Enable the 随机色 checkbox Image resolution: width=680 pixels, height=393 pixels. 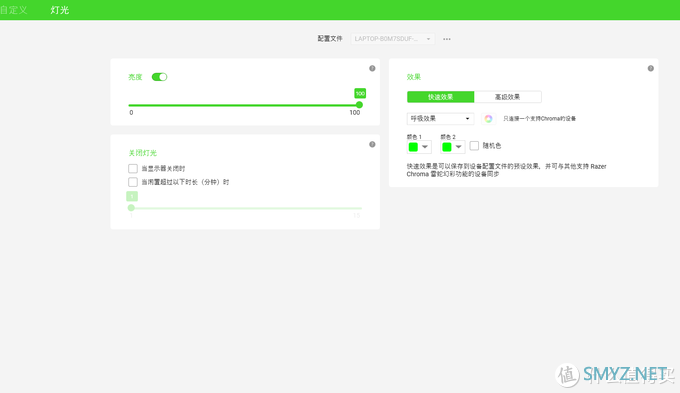pos(474,146)
